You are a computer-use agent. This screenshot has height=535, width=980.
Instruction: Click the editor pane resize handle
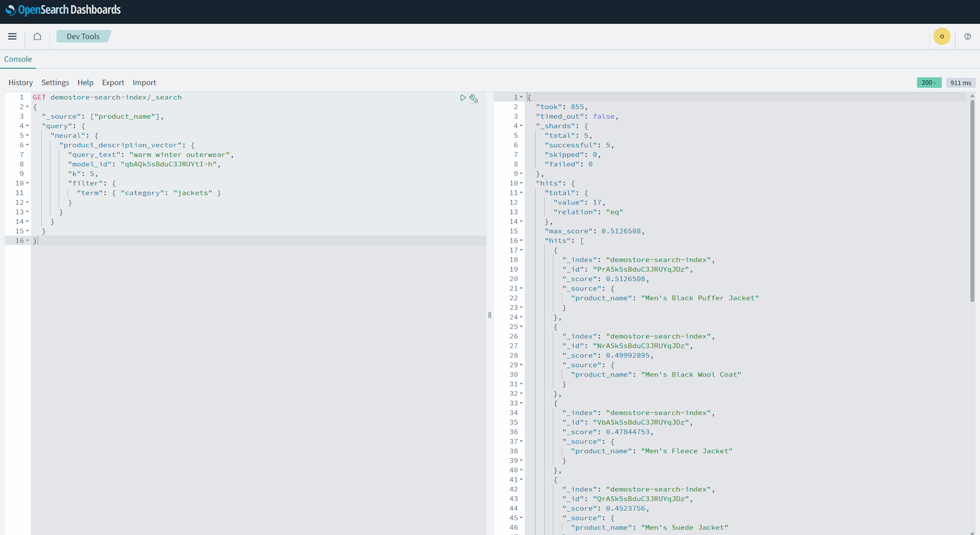coord(490,315)
